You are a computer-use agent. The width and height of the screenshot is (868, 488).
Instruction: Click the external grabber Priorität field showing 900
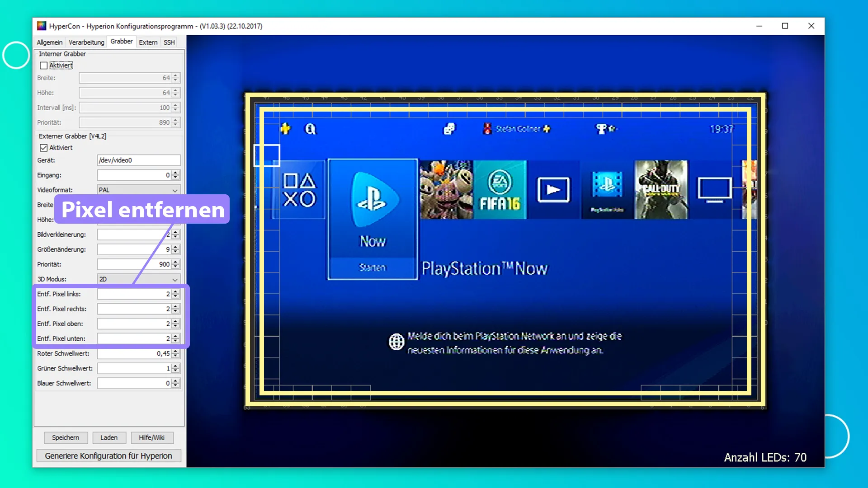(134, 264)
